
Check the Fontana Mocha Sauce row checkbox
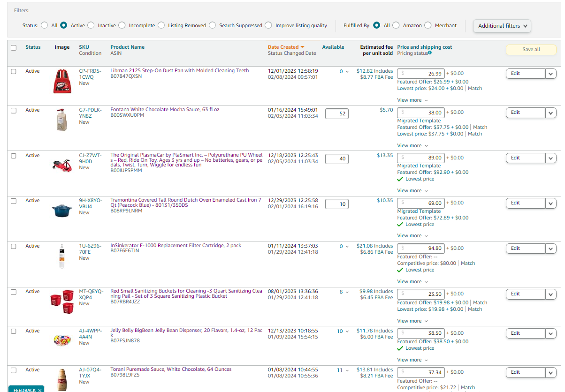[x=14, y=110]
